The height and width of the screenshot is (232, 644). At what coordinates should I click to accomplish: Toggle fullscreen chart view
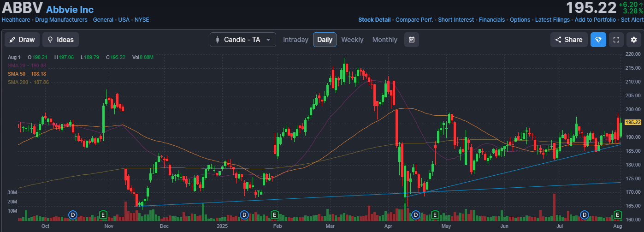tap(616, 40)
